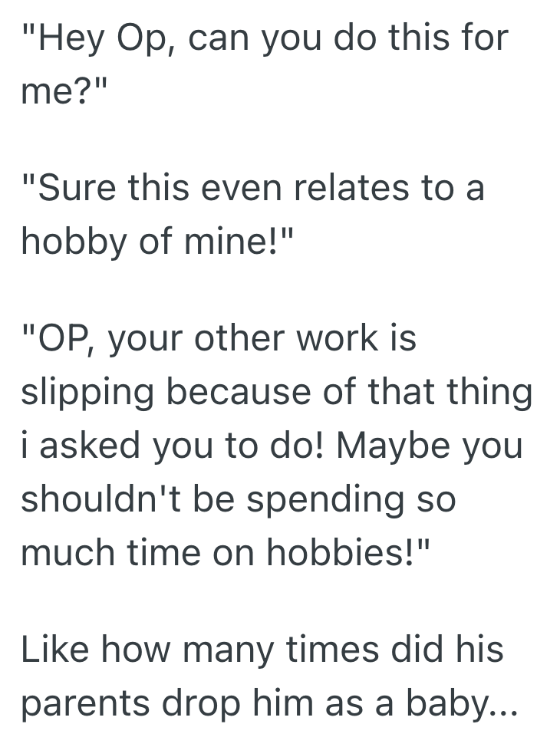This screenshot has width=560, height=747.
Task: Click the phrase "i asked you"
Action: (124, 446)
